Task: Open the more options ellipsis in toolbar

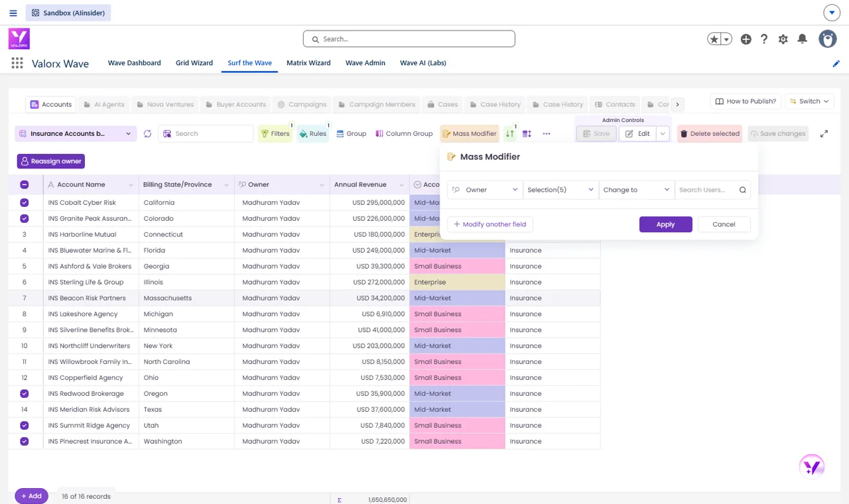Action: [x=547, y=133]
